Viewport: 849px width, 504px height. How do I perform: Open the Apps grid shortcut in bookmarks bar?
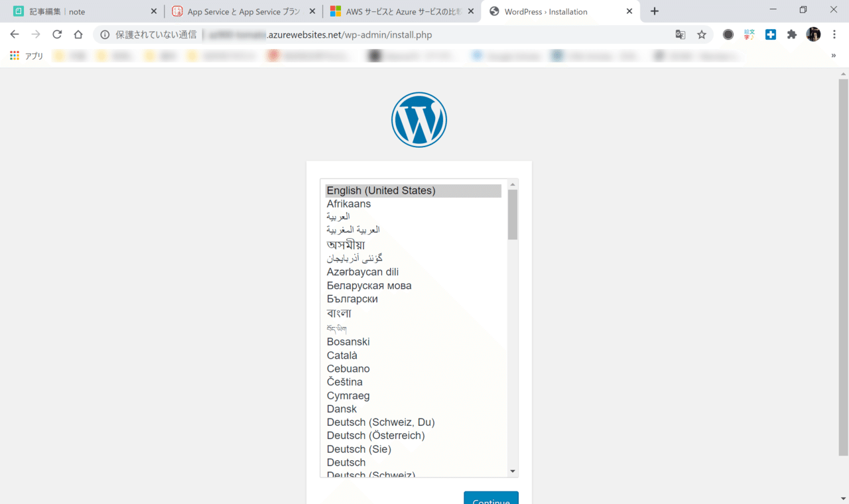pyautogui.click(x=27, y=56)
